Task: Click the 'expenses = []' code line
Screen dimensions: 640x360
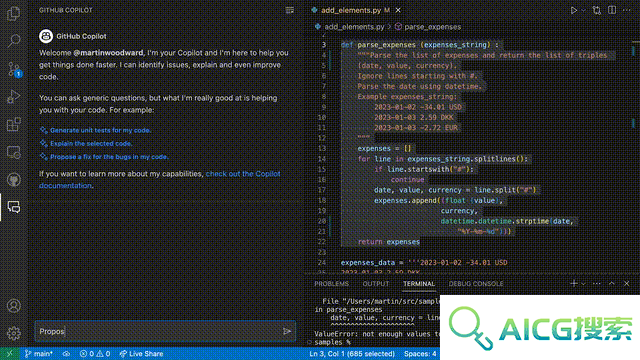Action: 384,149
